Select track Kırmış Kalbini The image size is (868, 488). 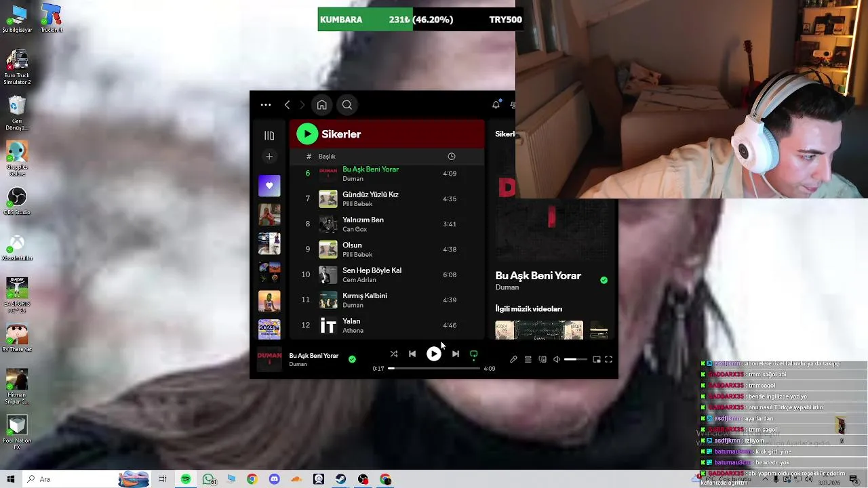pos(387,300)
